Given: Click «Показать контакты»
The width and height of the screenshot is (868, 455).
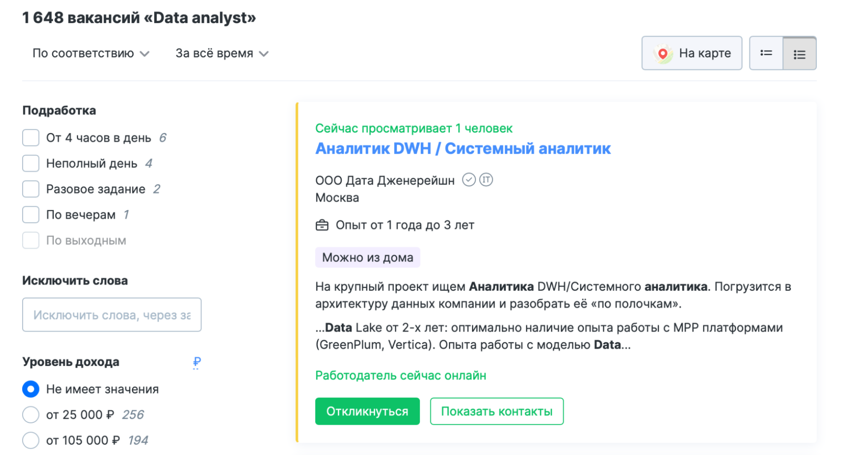Looking at the screenshot, I should [x=496, y=411].
